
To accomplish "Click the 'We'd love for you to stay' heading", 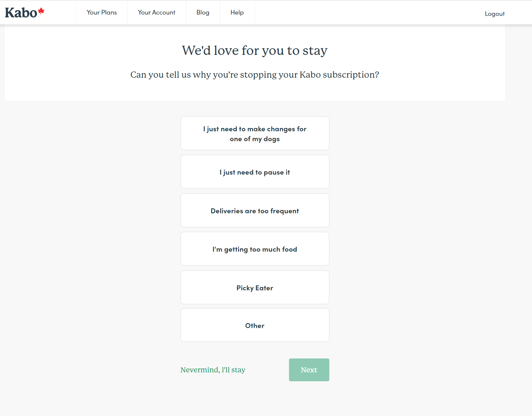I will pos(255,51).
